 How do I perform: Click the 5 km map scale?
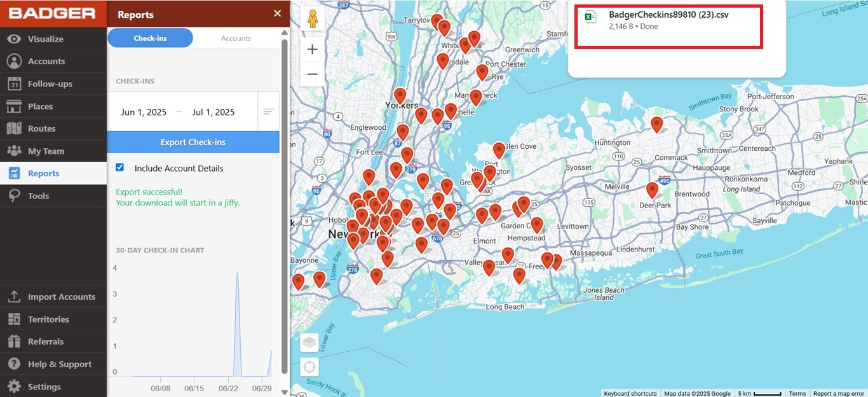pos(759,393)
